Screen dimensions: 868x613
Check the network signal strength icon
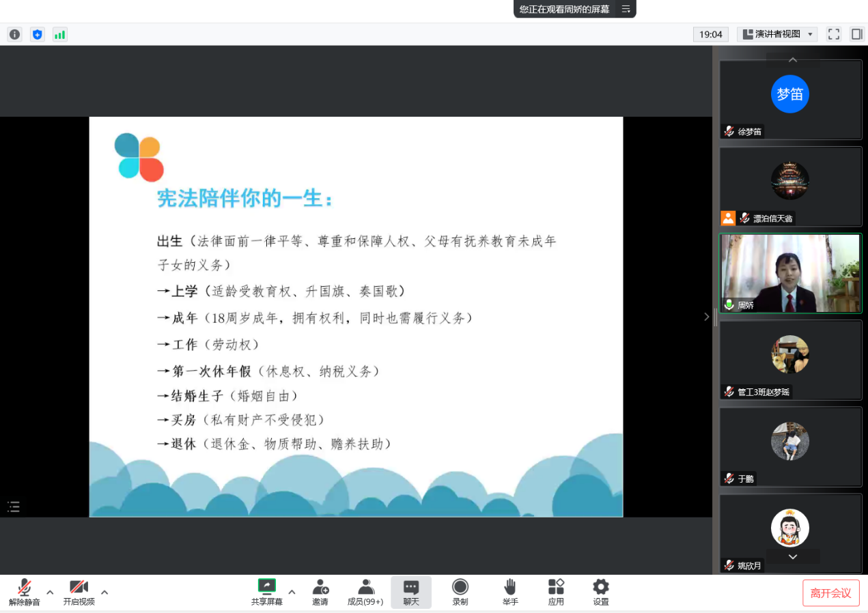point(60,34)
